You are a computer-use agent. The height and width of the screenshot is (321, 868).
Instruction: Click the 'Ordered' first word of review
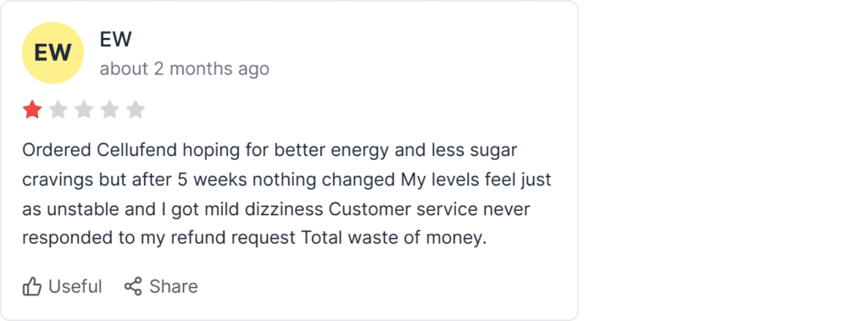tap(57, 150)
